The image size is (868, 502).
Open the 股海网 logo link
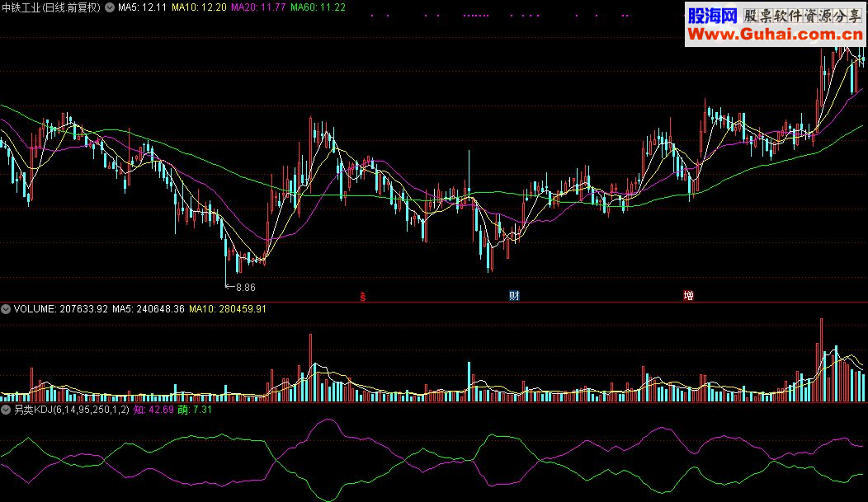[x=712, y=16]
